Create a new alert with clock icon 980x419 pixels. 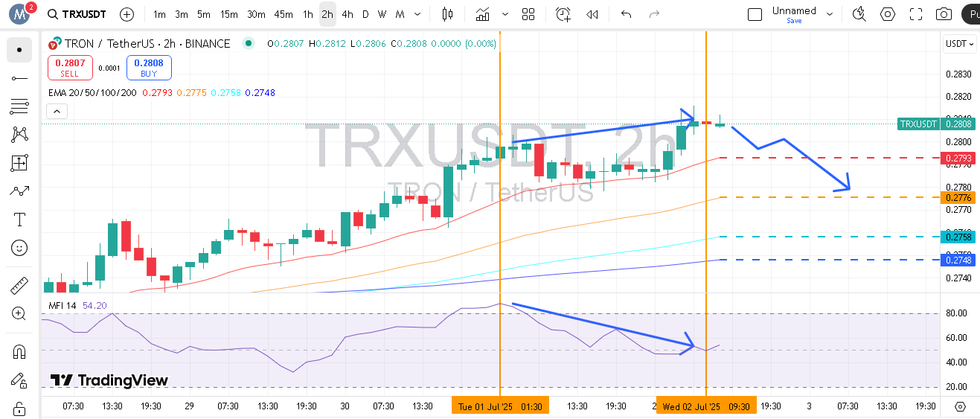[x=563, y=14]
